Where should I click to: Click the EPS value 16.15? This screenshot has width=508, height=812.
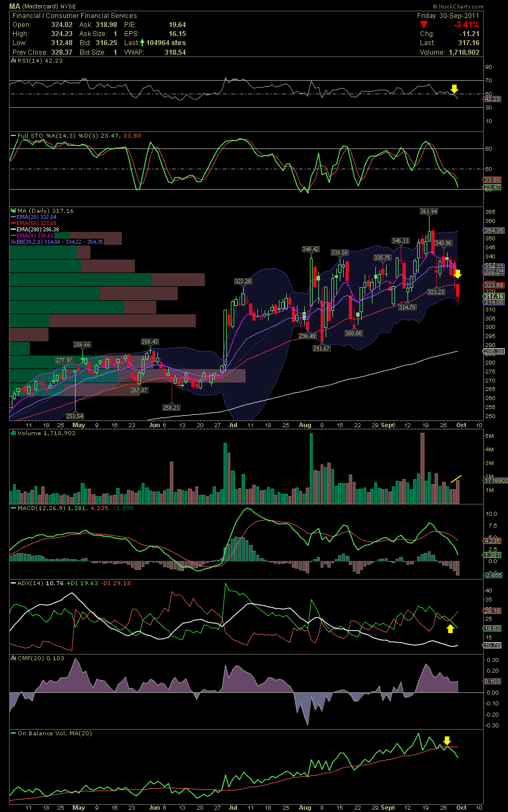(x=177, y=34)
